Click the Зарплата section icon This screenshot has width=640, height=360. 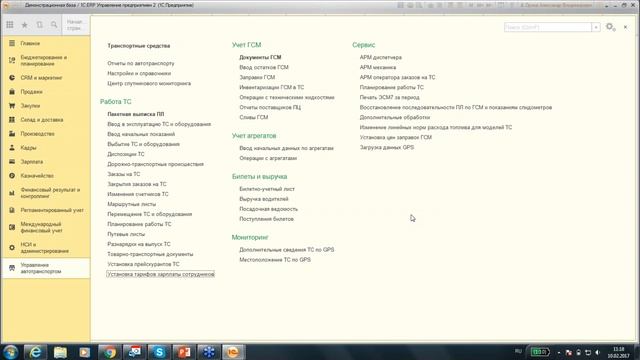[x=12, y=162]
